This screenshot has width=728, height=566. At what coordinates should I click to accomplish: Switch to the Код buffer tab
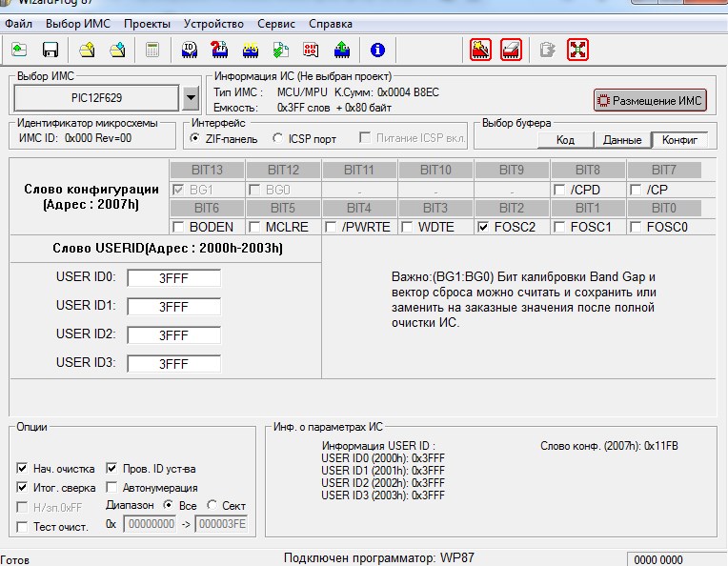click(x=565, y=140)
